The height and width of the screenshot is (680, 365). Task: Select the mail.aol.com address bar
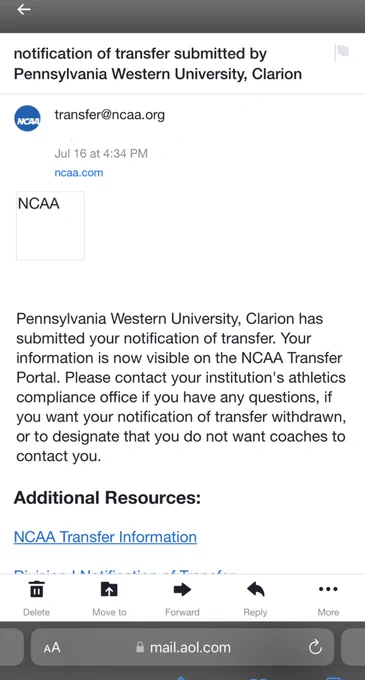(x=182, y=647)
